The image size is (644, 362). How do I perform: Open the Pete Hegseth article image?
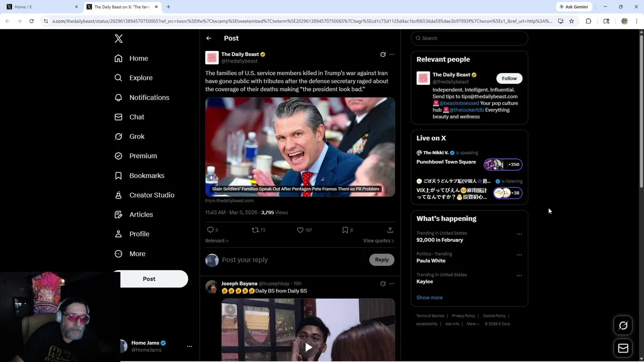click(x=300, y=147)
